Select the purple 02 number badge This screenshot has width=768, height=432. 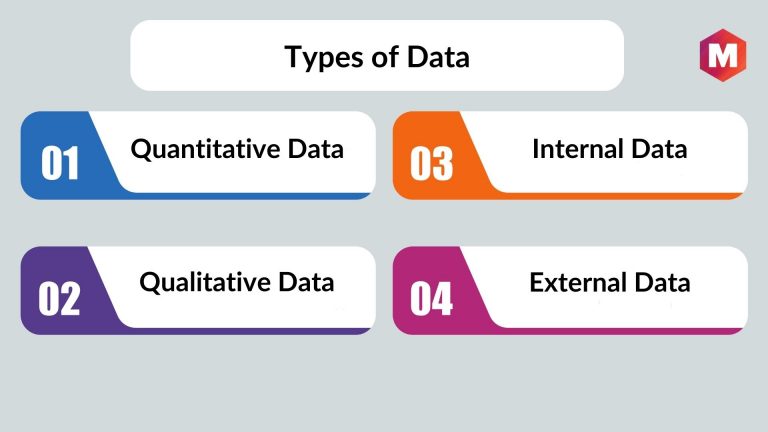(x=59, y=298)
